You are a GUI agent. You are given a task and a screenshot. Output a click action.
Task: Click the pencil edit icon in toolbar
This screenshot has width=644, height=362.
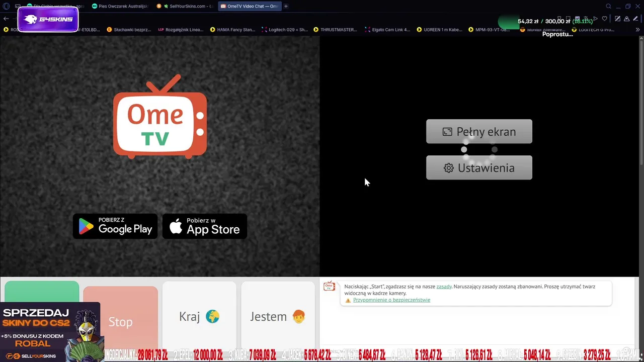635,19
